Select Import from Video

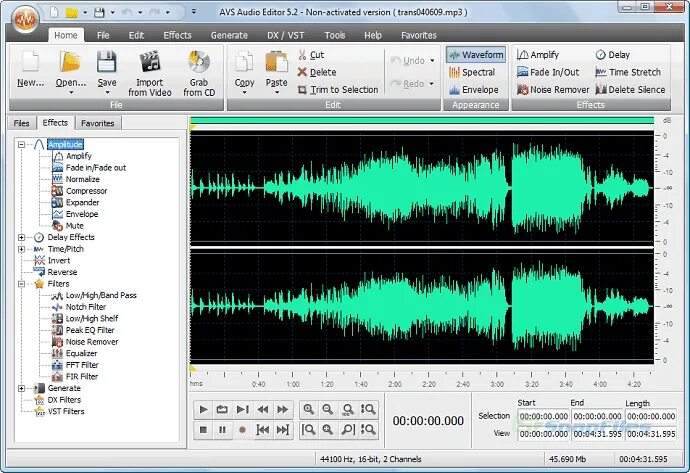pyautogui.click(x=150, y=74)
